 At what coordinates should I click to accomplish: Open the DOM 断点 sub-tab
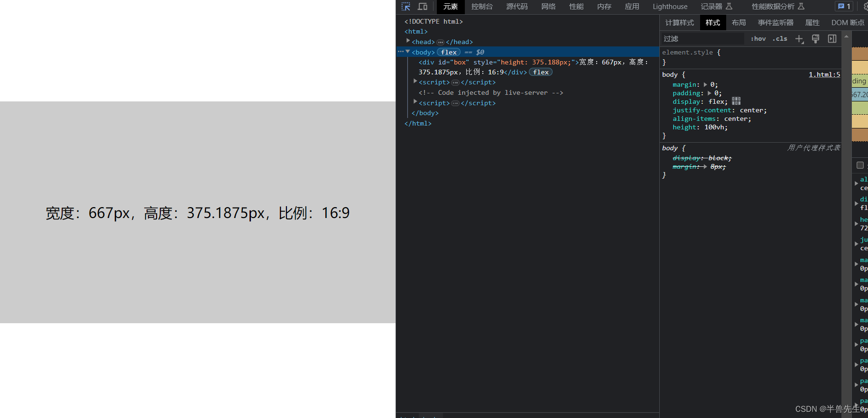click(x=848, y=23)
